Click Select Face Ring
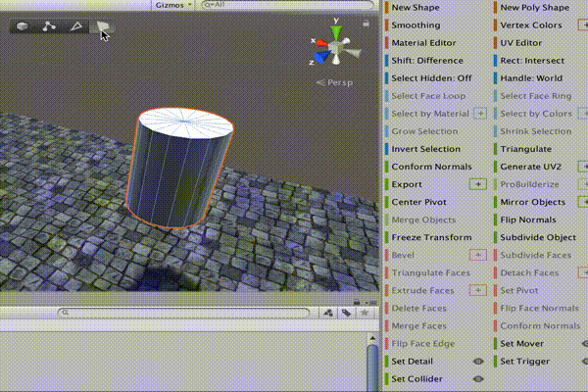This screenshot has width=588, height=392. 535,96
